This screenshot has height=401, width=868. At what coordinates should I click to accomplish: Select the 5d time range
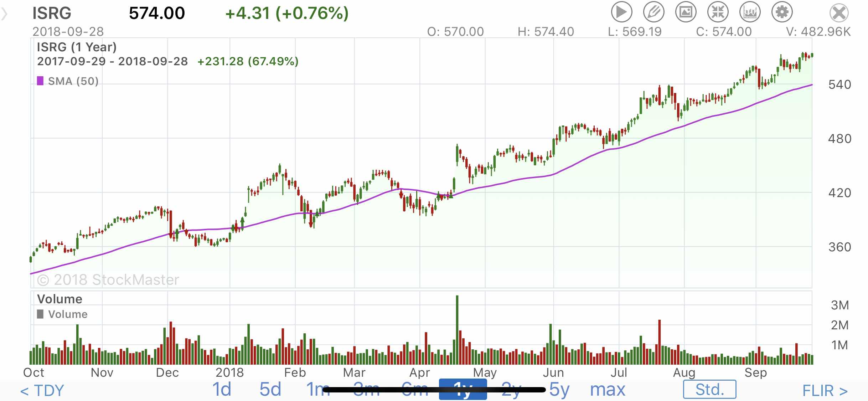[x=270, y=389]
